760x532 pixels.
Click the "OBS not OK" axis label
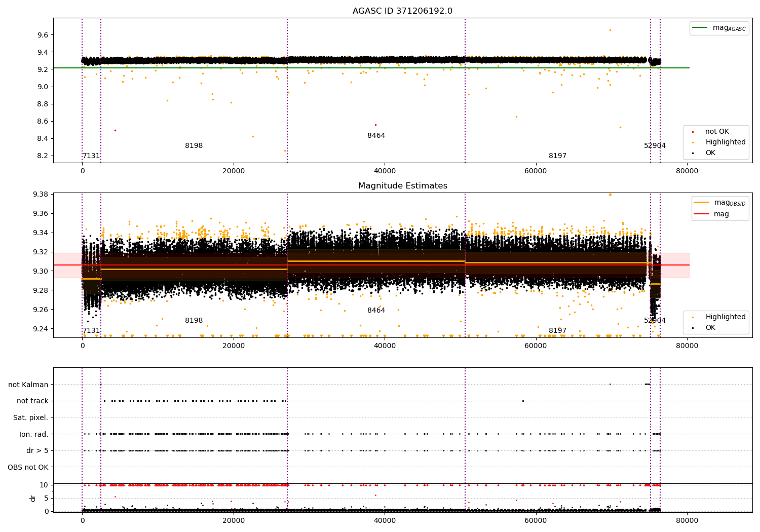point(28,467)
